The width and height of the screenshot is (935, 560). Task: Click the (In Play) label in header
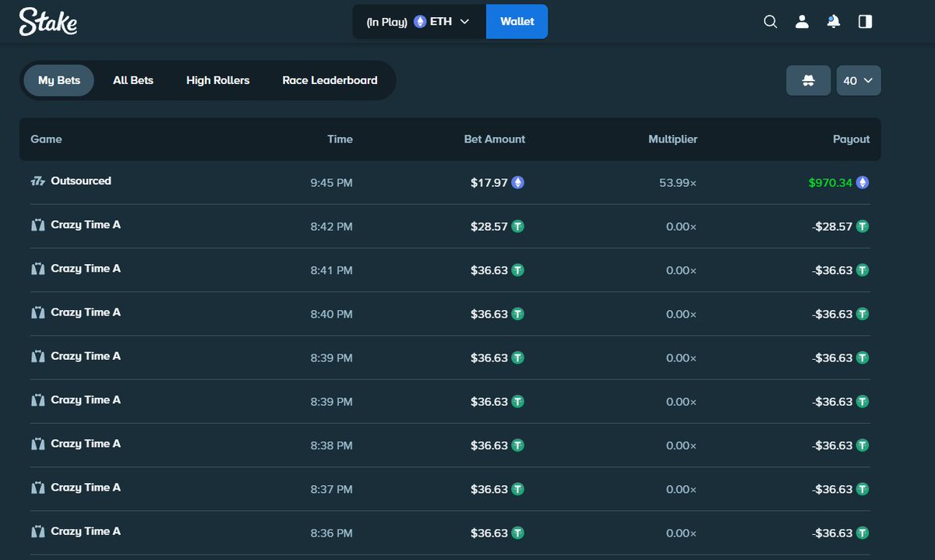[387, 22]
